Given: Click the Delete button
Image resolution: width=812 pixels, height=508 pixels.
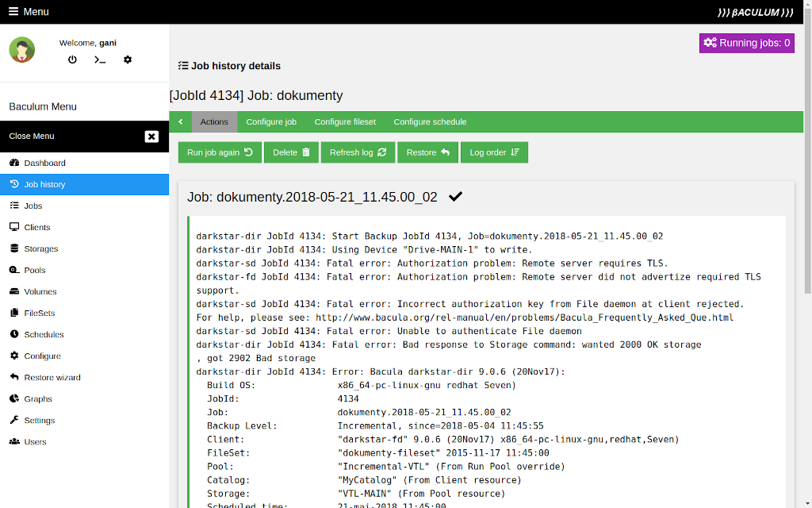Looking at the screenshot, I should pos(291,152).
